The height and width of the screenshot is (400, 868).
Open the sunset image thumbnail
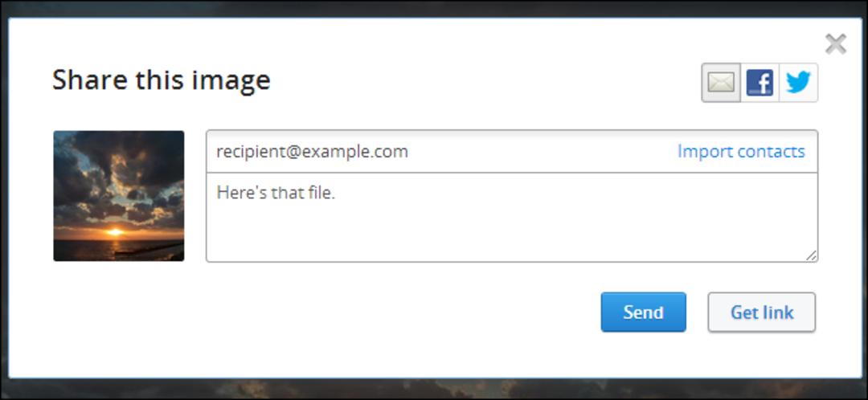tap(118, 196)
